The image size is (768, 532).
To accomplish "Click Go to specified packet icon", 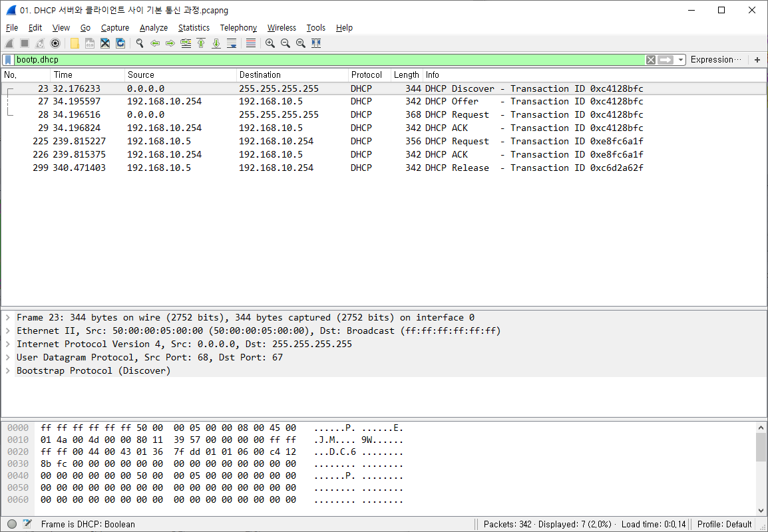I will click(x=186, y=44).
